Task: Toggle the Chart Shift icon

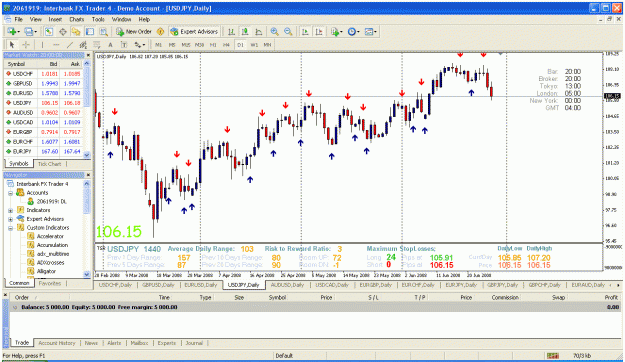Action: point(319,31)
